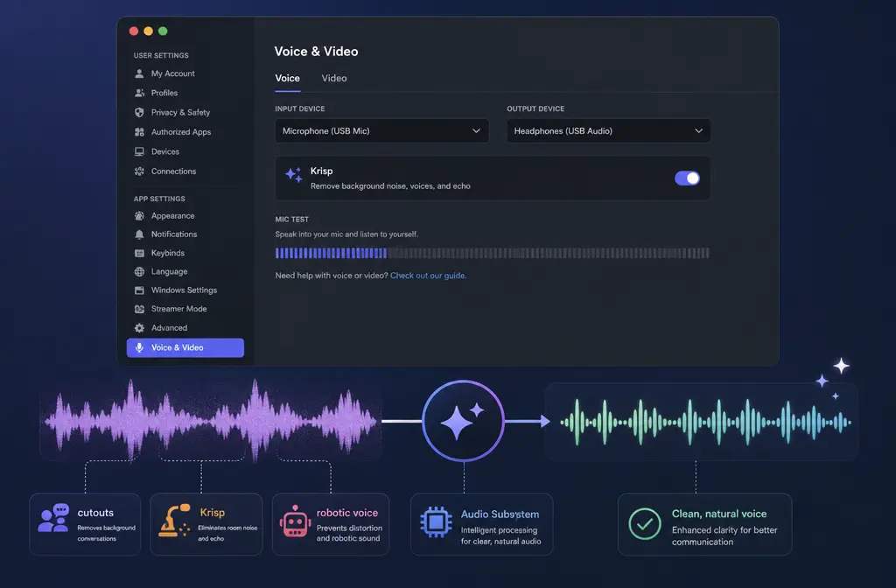Click the 'MIC TEST' section label
The image size is (896, 588).
(x=292, y=220)
